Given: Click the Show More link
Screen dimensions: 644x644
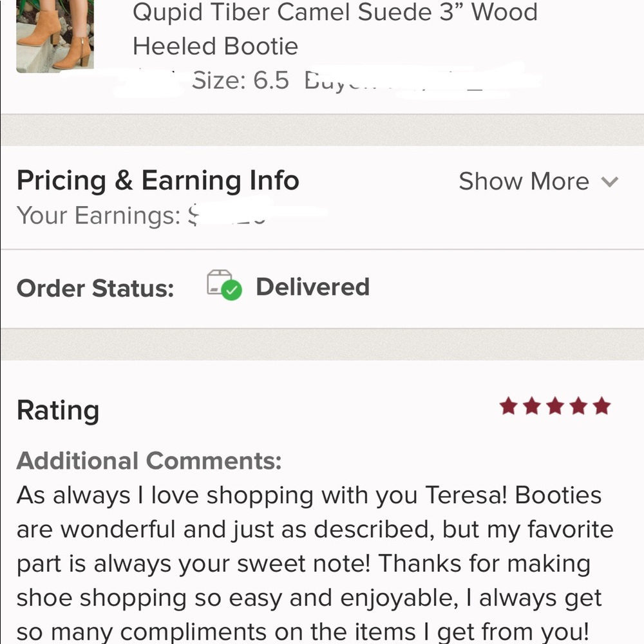Looking at the screenshot, I should (524, 181).
